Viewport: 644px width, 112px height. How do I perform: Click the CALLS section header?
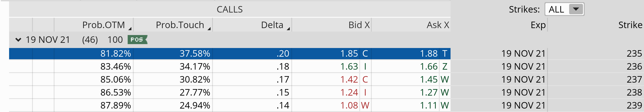click(230, 10)
